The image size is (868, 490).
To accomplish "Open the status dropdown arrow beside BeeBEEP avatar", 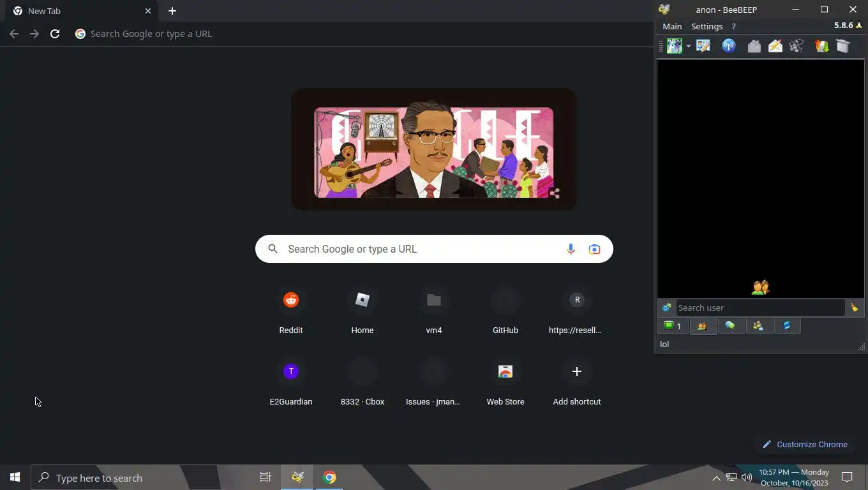I will [x=688, y=47].
